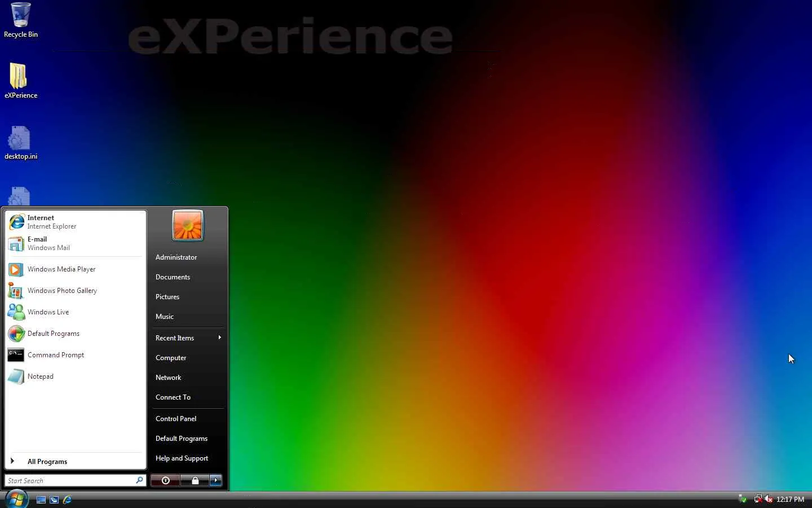This screenshot has width=812, height=508.
Task: Expand All Programs
Action: (x=76, y=461)
